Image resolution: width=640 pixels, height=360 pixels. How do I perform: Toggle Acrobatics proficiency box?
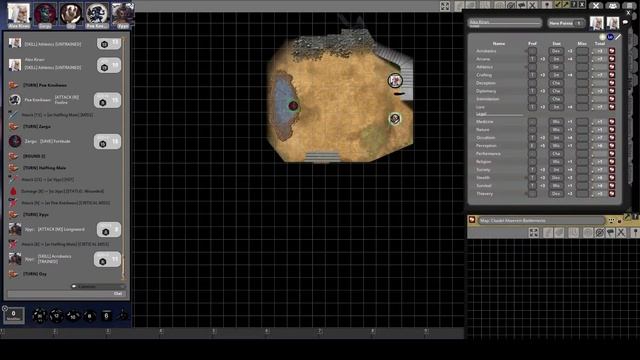pyautogui.click(x=532, y=51)
